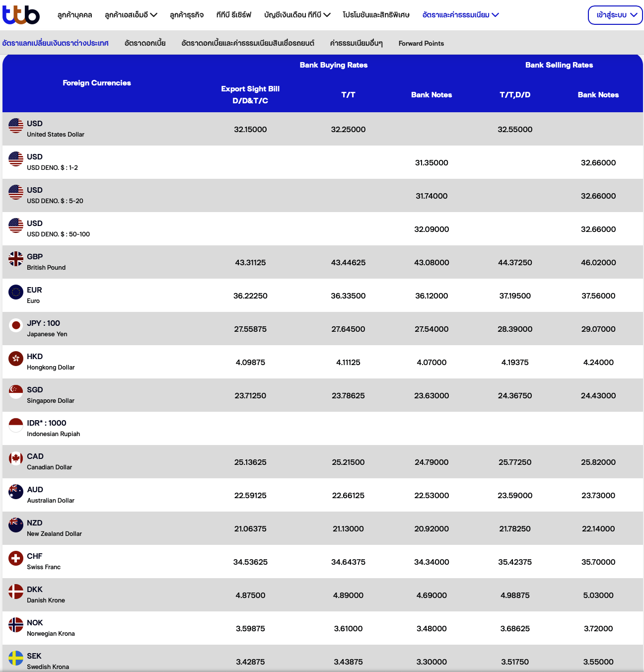The width and height of the screenshot is (644, 672).
Task: Click the Swiss Franc flag icon
Action: click(16, 558)
